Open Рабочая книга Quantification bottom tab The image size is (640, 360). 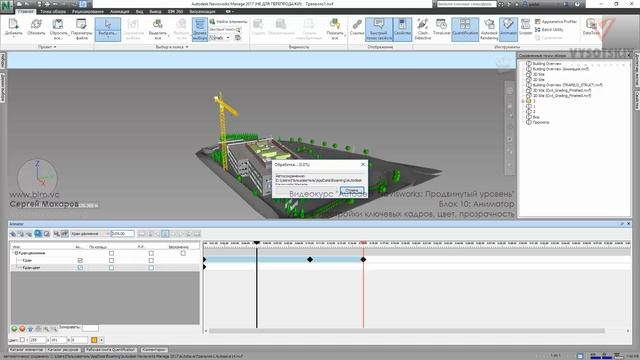pos(110,350)
